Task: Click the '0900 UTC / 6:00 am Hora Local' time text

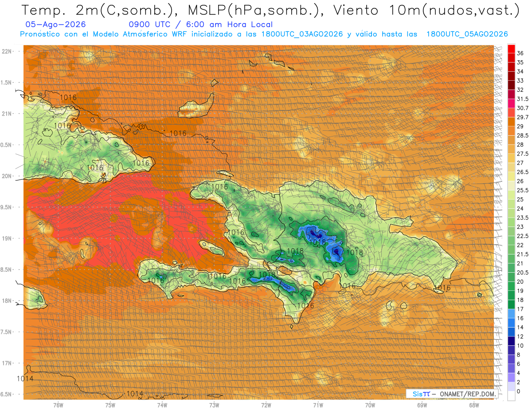Action: (x=200, y=25)
